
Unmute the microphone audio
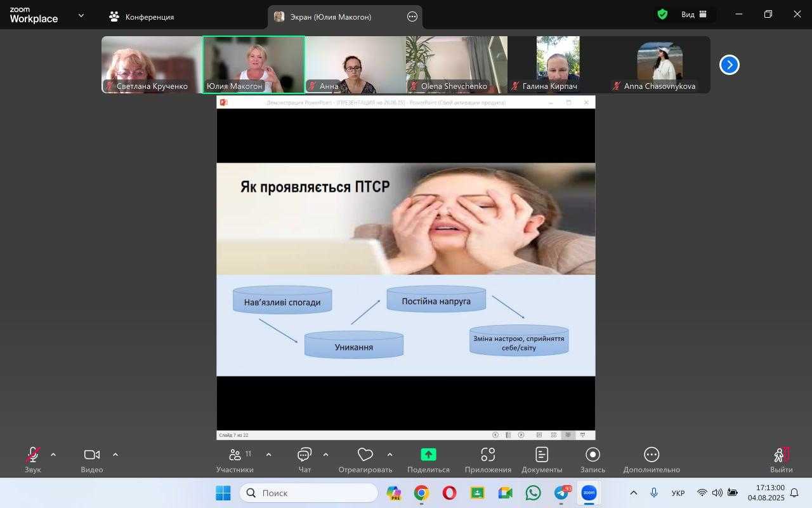[x=32, y=455]
